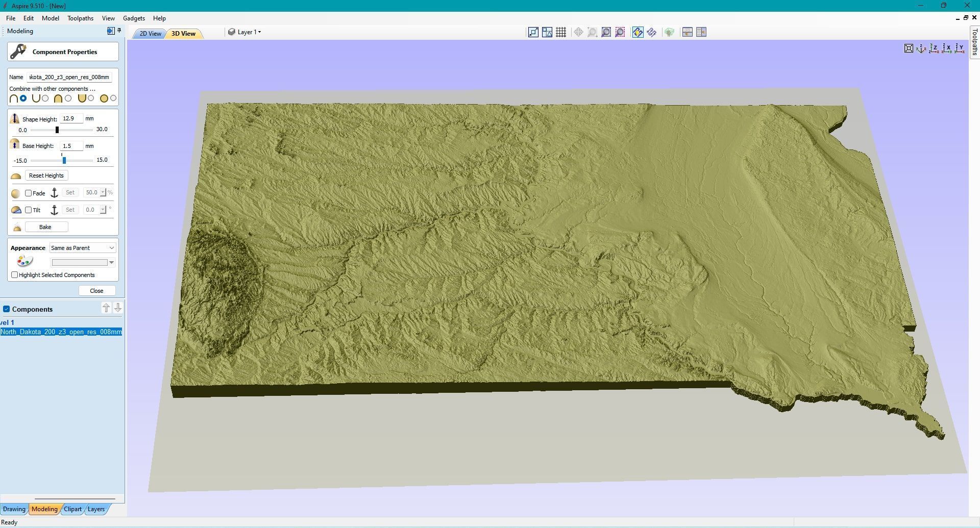Viewport: 980px width, 528px height.
Task: Click the appearance color swatch bar
Action: coord(80,263)
